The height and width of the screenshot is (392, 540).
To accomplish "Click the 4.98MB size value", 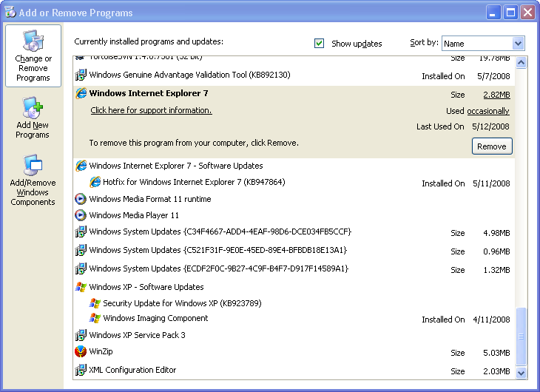I will [x=496, y=233].
